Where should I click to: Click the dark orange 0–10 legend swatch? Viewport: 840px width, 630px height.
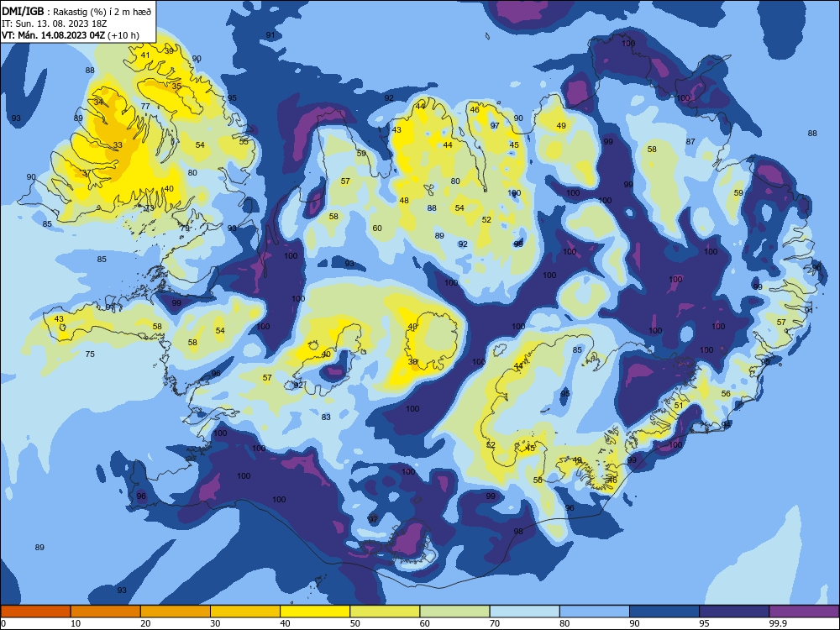click(35, 612)
